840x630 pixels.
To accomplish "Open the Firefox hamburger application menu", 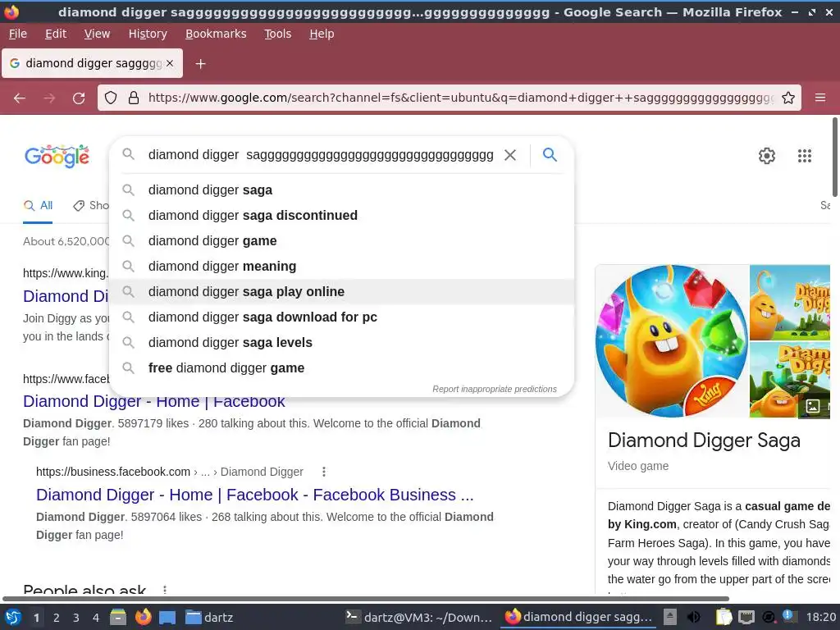I will point(820,98).
